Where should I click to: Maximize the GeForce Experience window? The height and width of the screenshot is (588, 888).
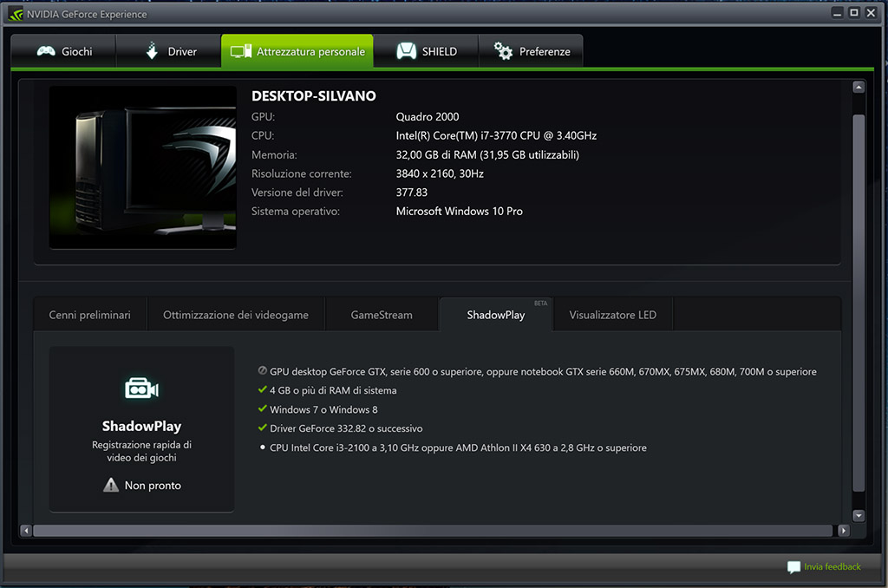(x=854, y=12)
